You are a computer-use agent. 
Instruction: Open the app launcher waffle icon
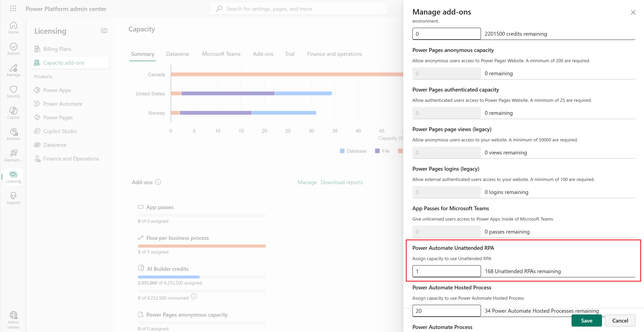tap(13, 8)
